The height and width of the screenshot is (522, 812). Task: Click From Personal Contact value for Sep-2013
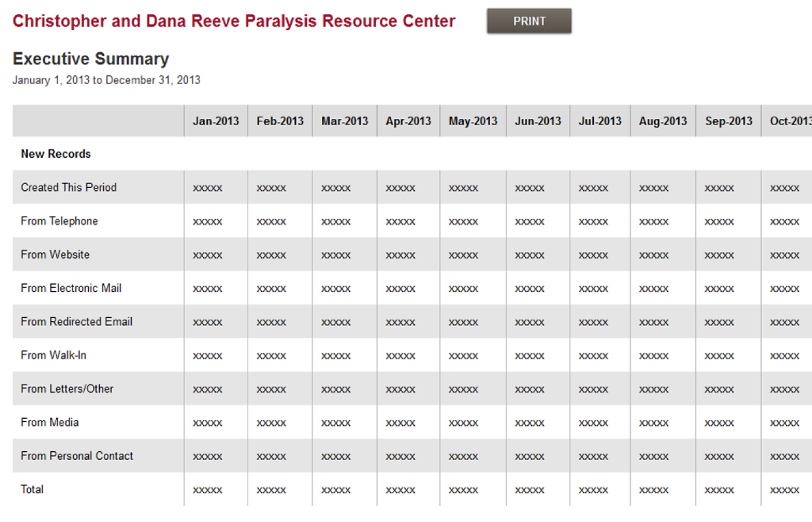719,457
